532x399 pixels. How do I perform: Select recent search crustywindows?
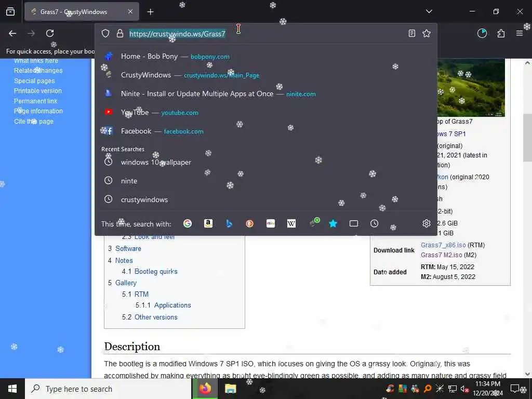tap(265, 199)
